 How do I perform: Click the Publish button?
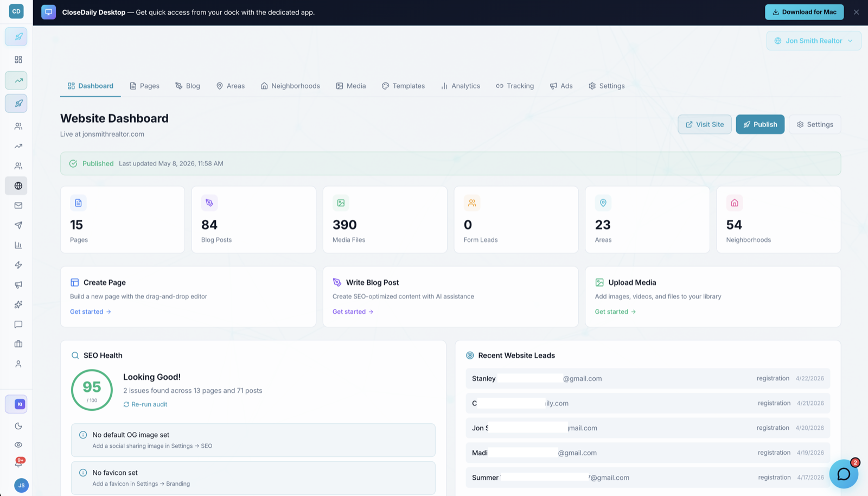[760, 124]
